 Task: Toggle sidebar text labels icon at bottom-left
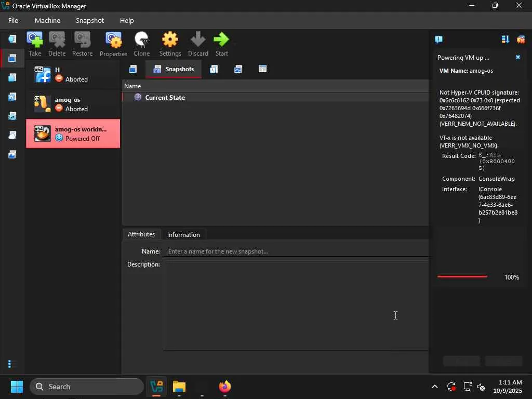pos(12,364)
